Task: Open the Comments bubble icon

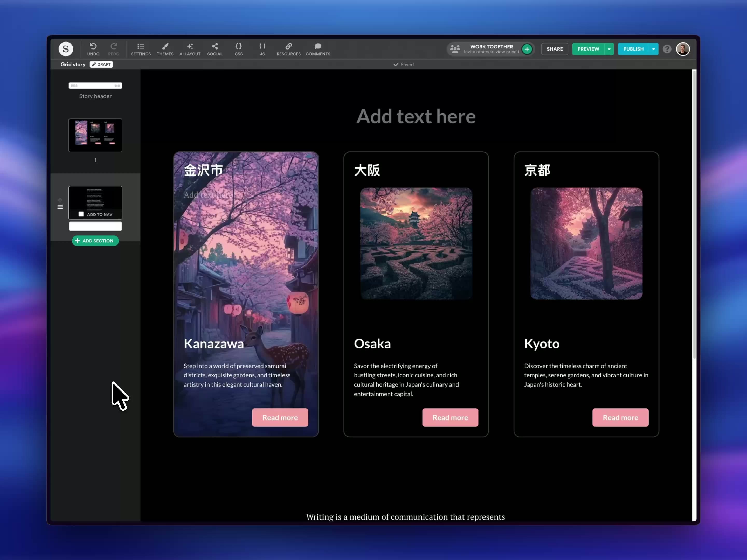Action: click(318, 46)
